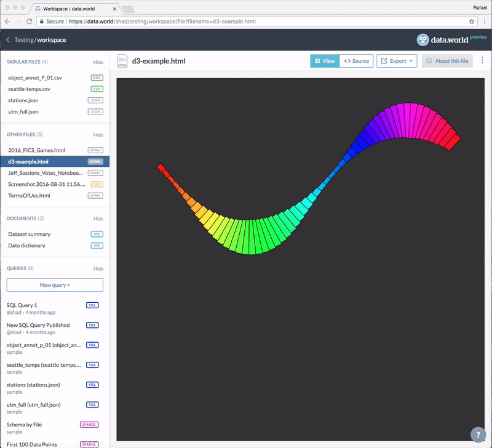Viewport: 492px width, 448px height.
Task: Click the CSV badge for seattle-temps.csv
Action: tap(97, 89)
